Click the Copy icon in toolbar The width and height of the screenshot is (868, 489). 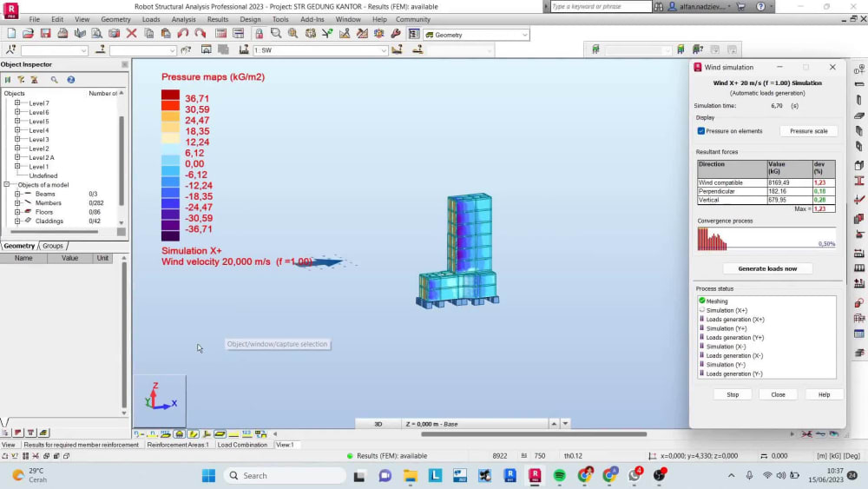(x=148, y=35)
